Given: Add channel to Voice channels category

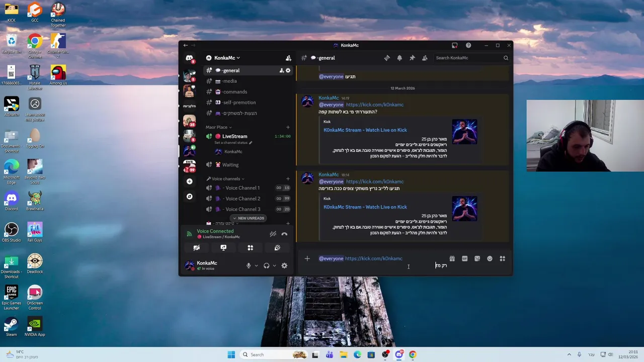Looking at the screenshot, I should [288, 179].
